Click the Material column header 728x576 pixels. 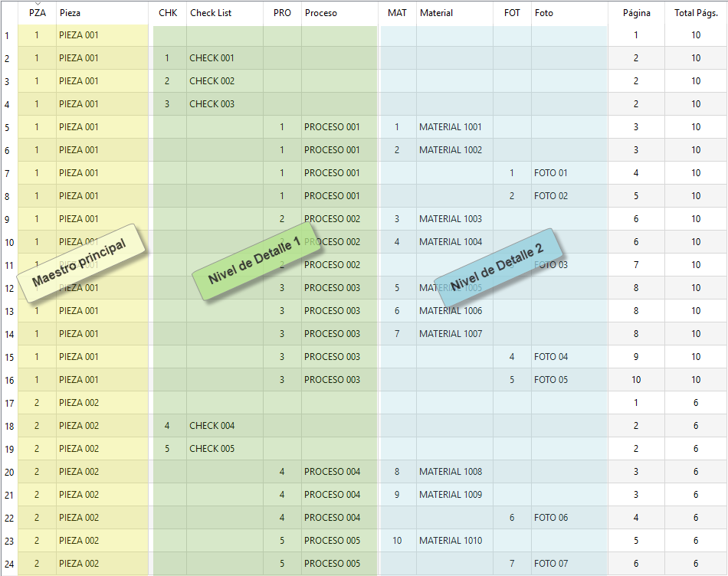click(x=436, y=13)
